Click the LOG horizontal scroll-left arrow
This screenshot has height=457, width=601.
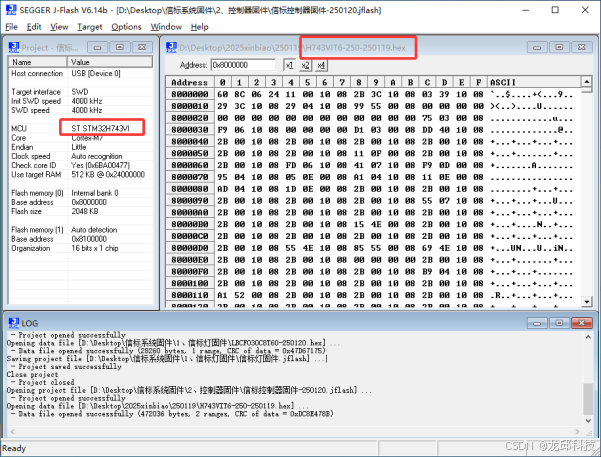click(12, 431)
